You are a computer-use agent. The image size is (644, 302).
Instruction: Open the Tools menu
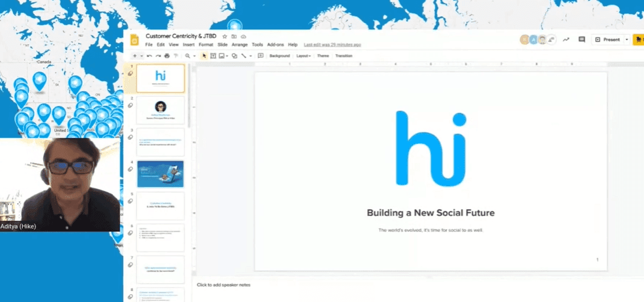pyautogui.click(x=258, y=45)
